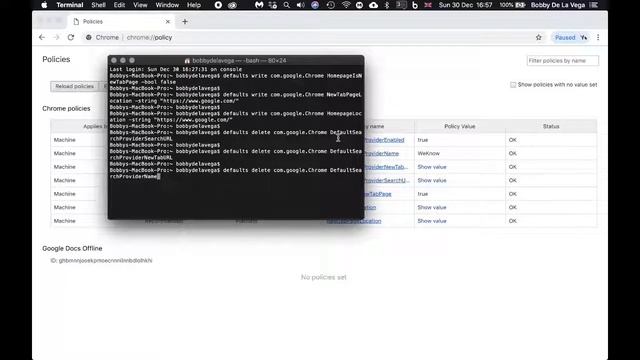Click Show value in the last policy row
The image size is (640, 360).
tap(432, 221)
